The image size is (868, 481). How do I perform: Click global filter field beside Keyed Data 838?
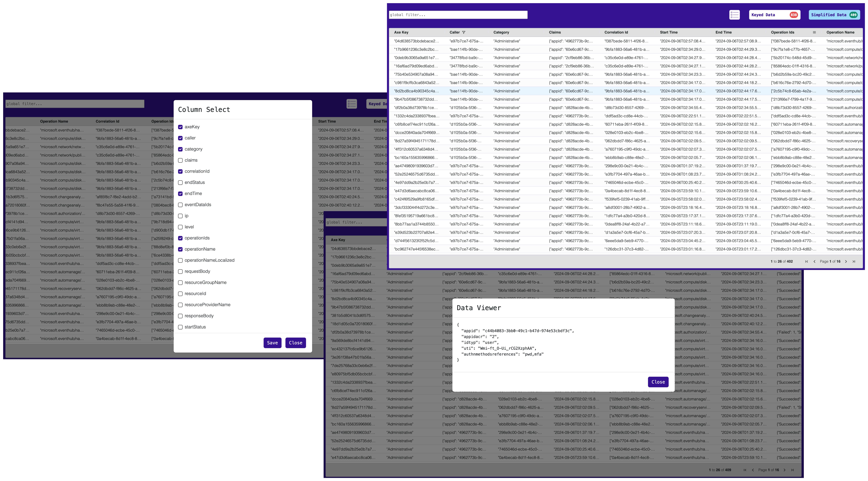pyautogui.click(x=458, y=15)
